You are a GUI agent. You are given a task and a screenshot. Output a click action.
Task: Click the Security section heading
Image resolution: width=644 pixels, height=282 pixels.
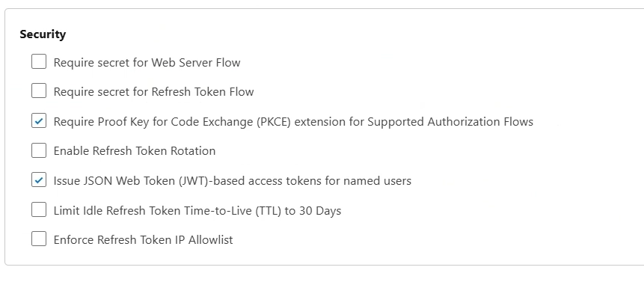coord(43,34)
